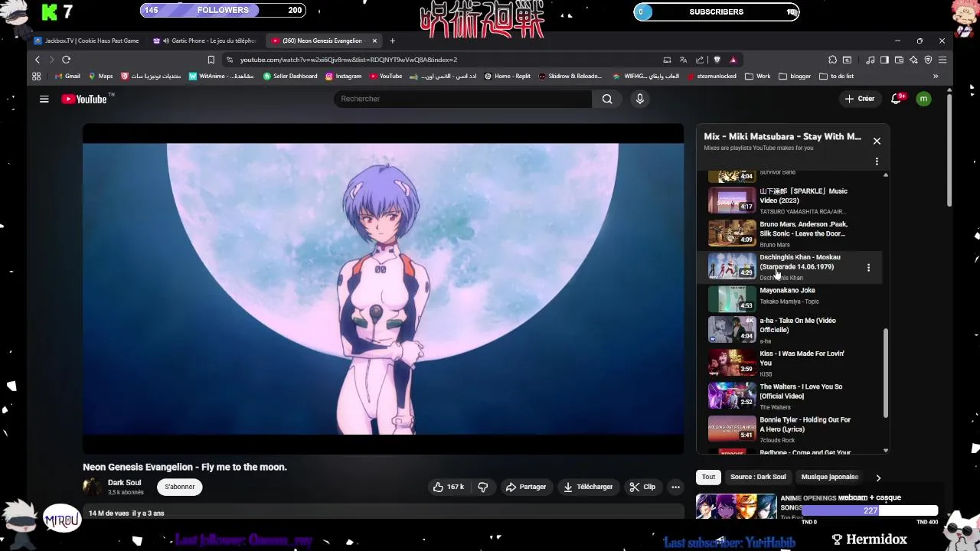Screen dimensions: 980x551
Task: Share this page from the address bar
Action: [x=700, y=60]
